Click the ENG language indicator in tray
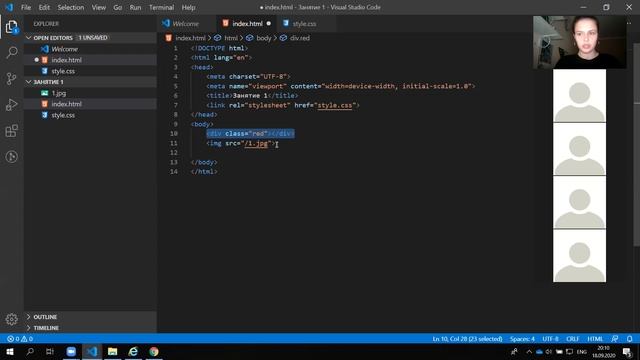The height and width of the screenshot is (360, 640). (x=582, y=352)
